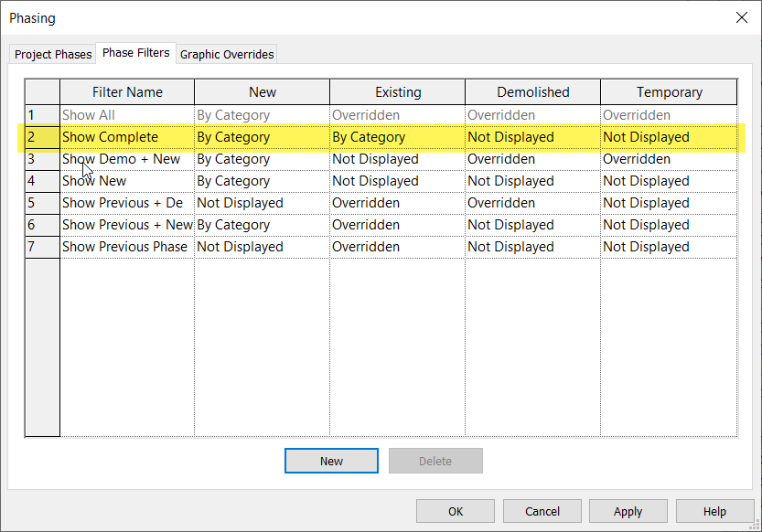Select the disabled Delete button
This screenshot has width=762, height=532.
[435, 461]
